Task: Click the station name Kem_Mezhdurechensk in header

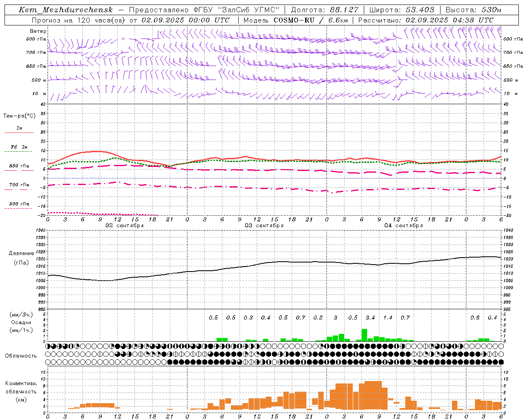Action: click(66, 10)
